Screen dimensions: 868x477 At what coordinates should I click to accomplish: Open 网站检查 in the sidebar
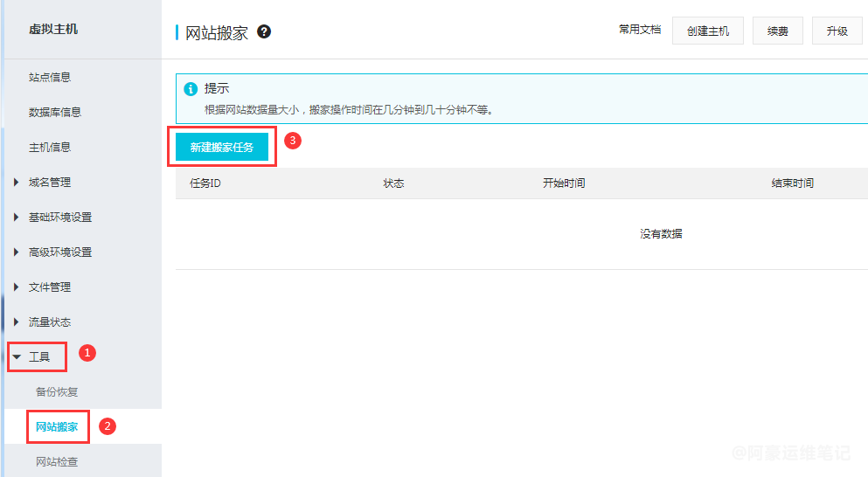tap(57, 461)
